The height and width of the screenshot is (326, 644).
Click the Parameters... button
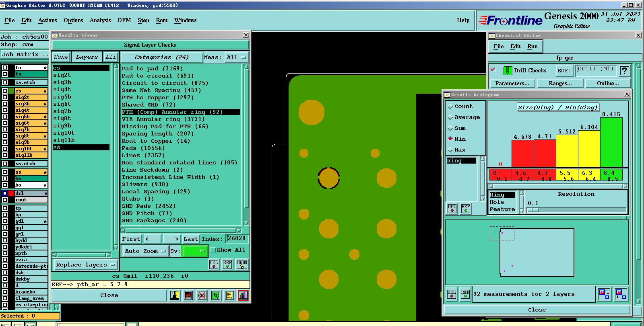[512, 83]
